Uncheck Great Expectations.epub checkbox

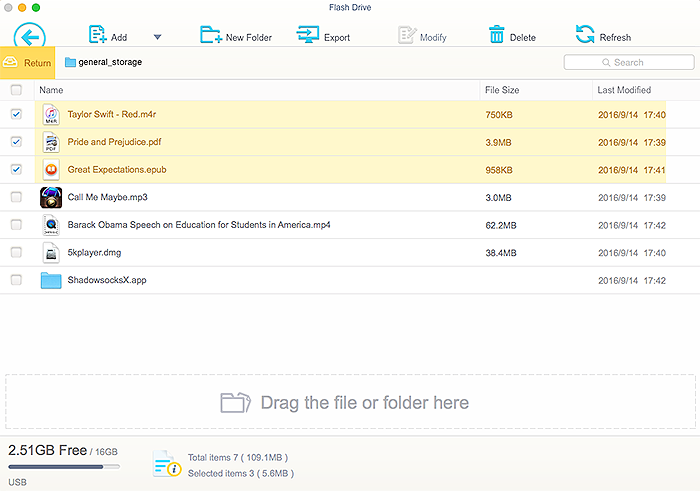(x=16, y=170)
